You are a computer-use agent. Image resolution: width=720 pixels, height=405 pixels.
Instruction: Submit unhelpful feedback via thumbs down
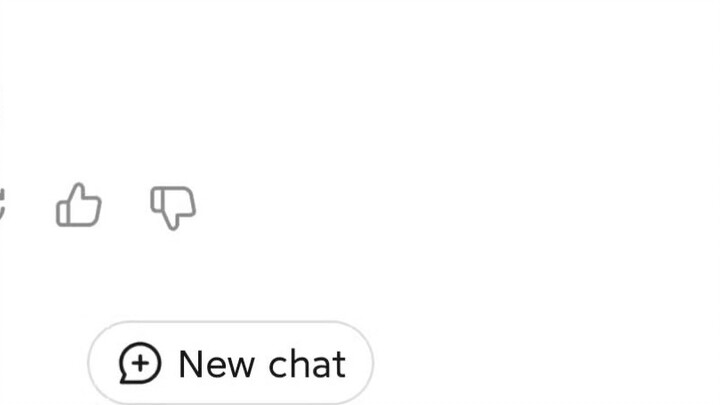click(x=173, y=208)
